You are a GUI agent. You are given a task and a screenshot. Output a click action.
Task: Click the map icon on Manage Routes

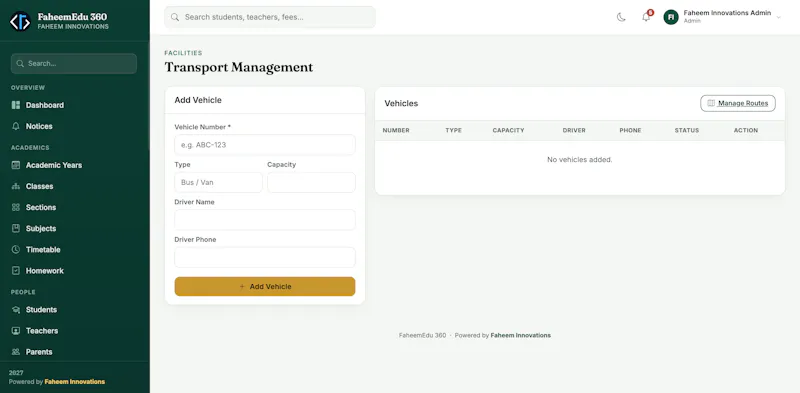[x=711, y=103]
